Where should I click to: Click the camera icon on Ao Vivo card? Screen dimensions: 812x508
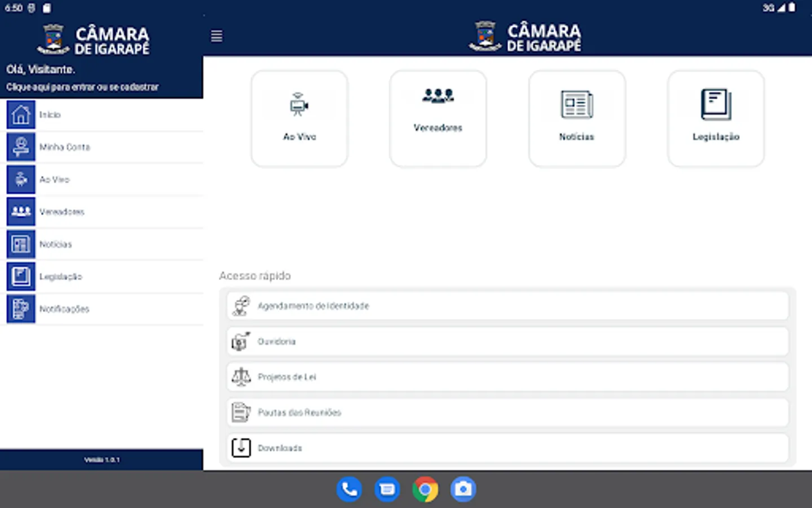(299, 105)
